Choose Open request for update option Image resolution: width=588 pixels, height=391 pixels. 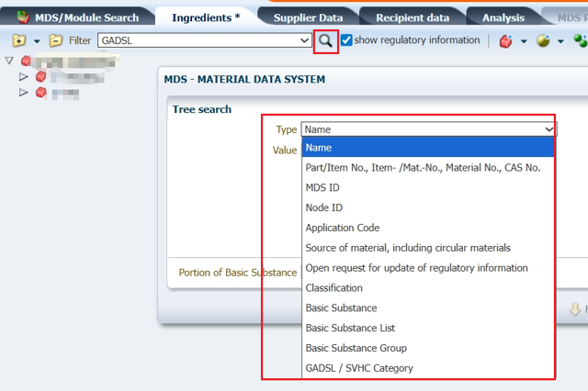[x=428, y=268]
